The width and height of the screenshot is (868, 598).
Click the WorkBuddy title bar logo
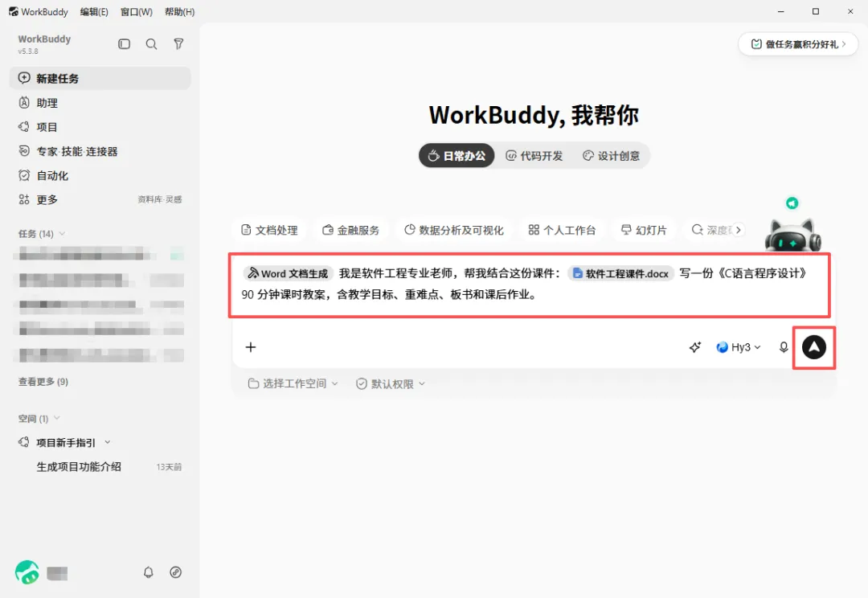click(x=14, y=11)
